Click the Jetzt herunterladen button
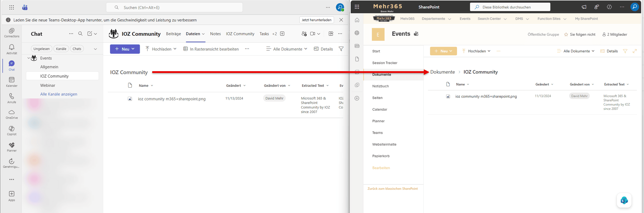Image resolution: width=644 pixels, height=213 pixels. point(316,20)
